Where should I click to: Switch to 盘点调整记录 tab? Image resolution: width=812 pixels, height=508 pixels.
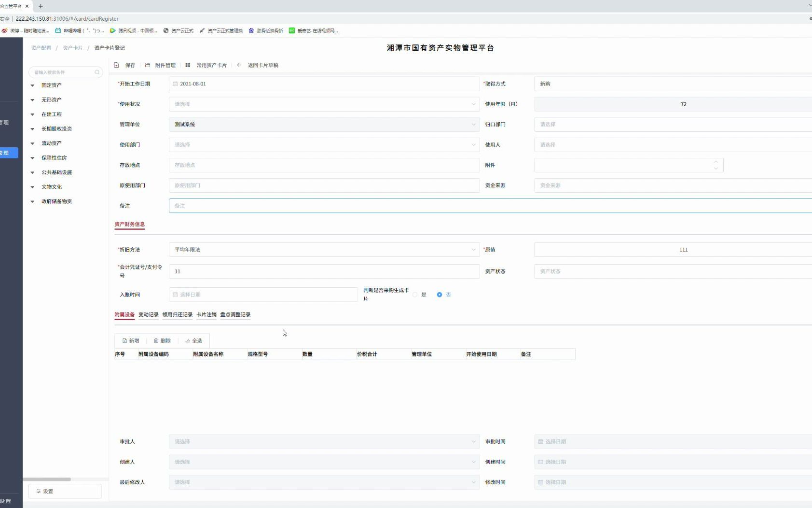coord(235,314)
